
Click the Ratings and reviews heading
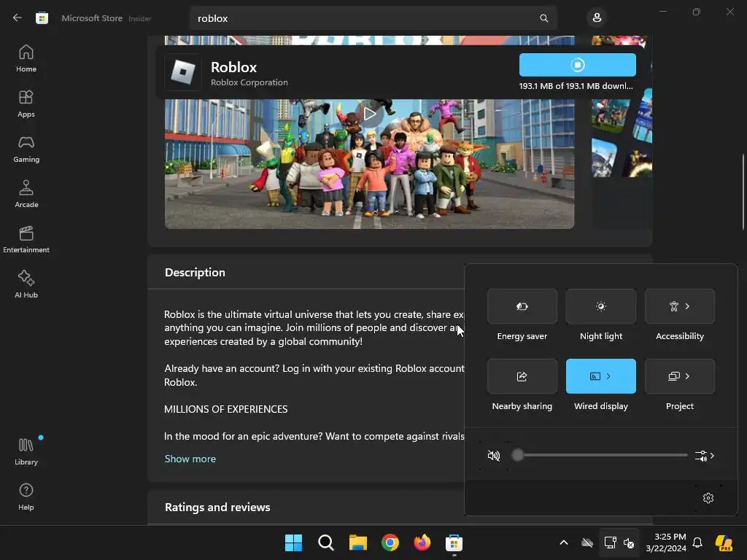217,507
